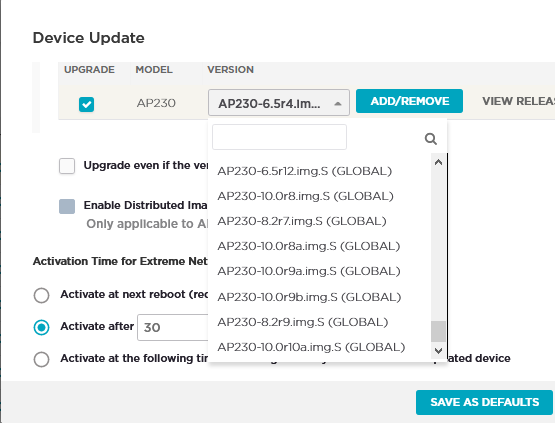Screen dimensions: 555x423
Task: Select the 'Activate after' radio button
Action: (41, 327)
